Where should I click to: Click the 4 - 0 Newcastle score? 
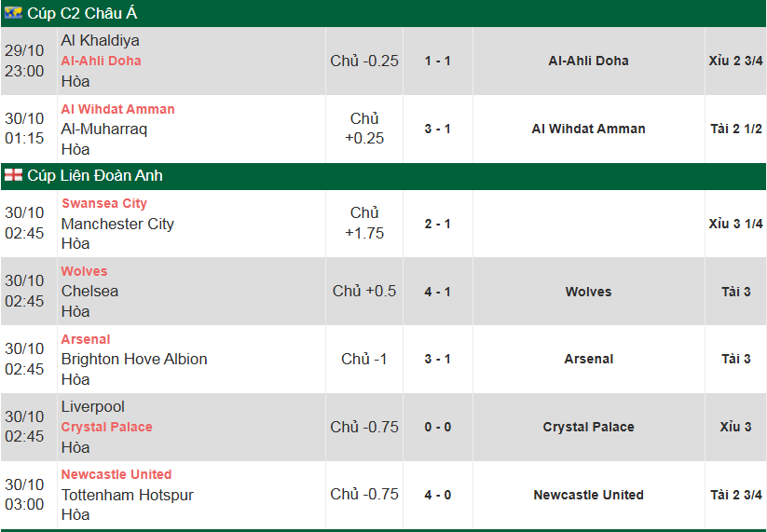pyautogui.click(x=437, y=495)
